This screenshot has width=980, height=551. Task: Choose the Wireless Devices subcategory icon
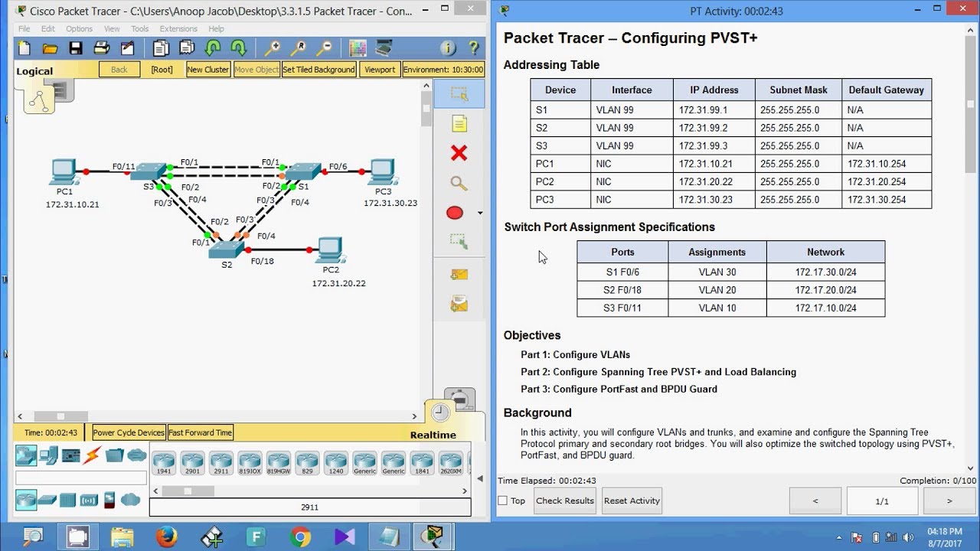89,500
